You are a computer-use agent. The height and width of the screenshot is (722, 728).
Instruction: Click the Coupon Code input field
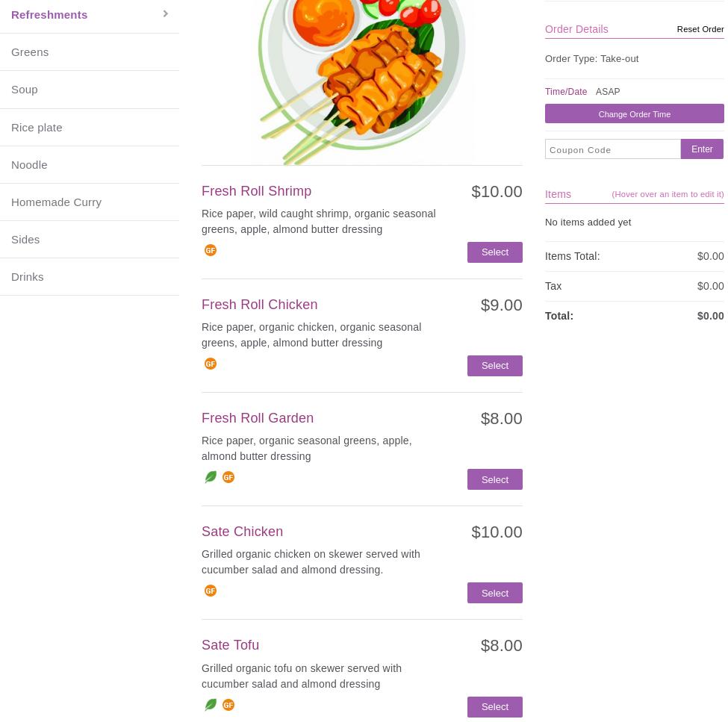click(612, 149)
